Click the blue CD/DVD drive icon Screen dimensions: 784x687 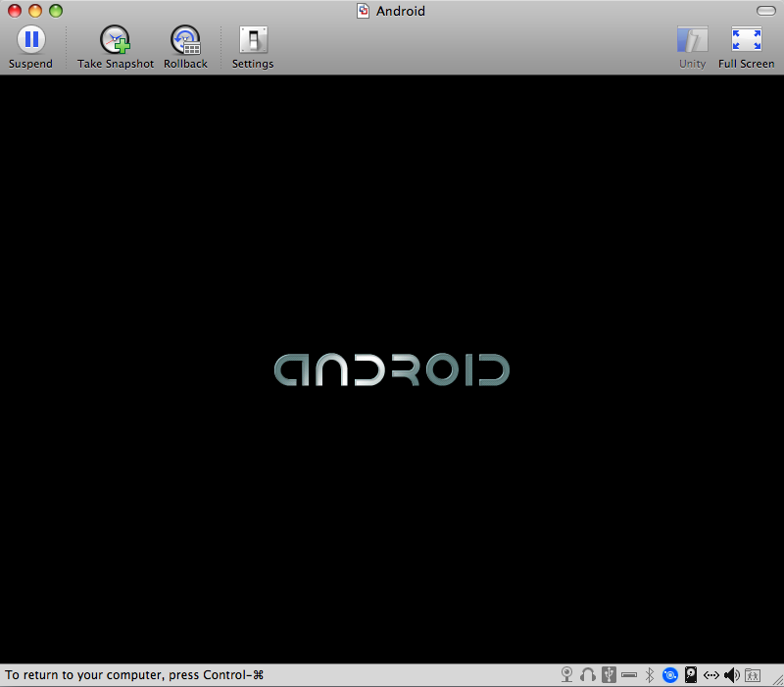click(670, 675)
